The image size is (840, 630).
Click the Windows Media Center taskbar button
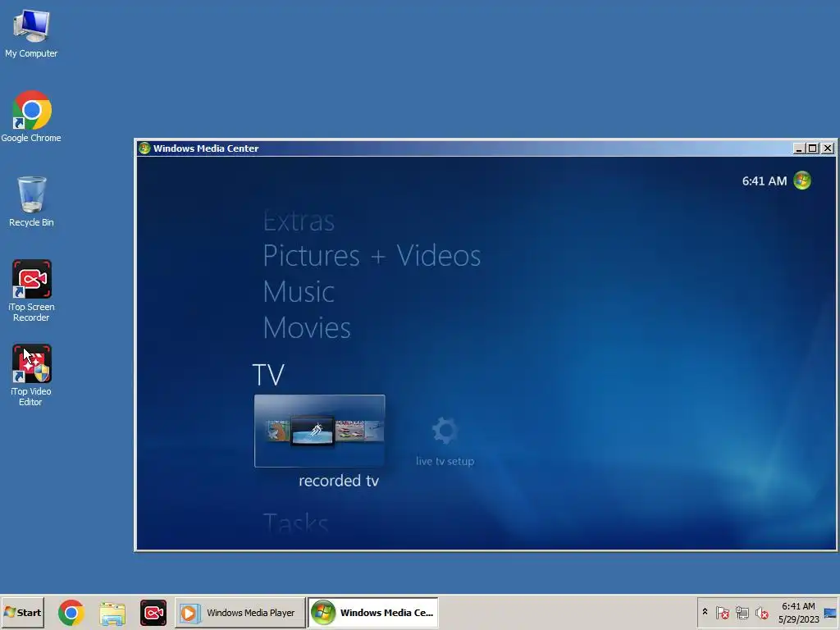point(373,613)
